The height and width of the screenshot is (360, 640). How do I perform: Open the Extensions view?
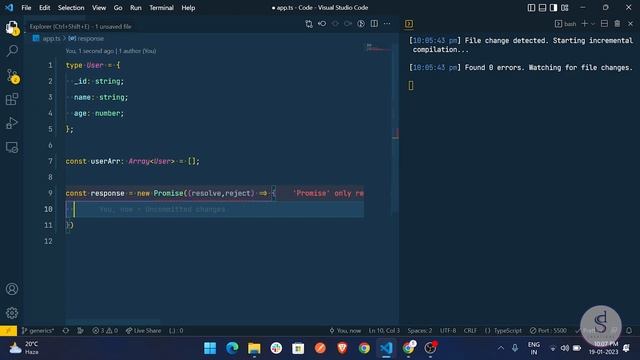click(x=12, y=99)
